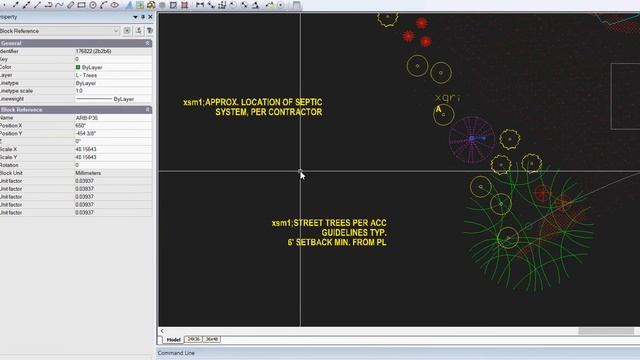The width and height of the screenshot is (640, 360).
Task: Select the angular Dimension tool
Action: pyautogui.click(x=255, y=5)
